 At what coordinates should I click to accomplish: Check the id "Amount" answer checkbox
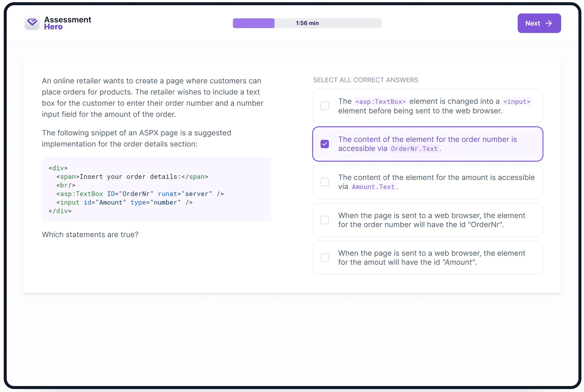(x=325, y=257)
